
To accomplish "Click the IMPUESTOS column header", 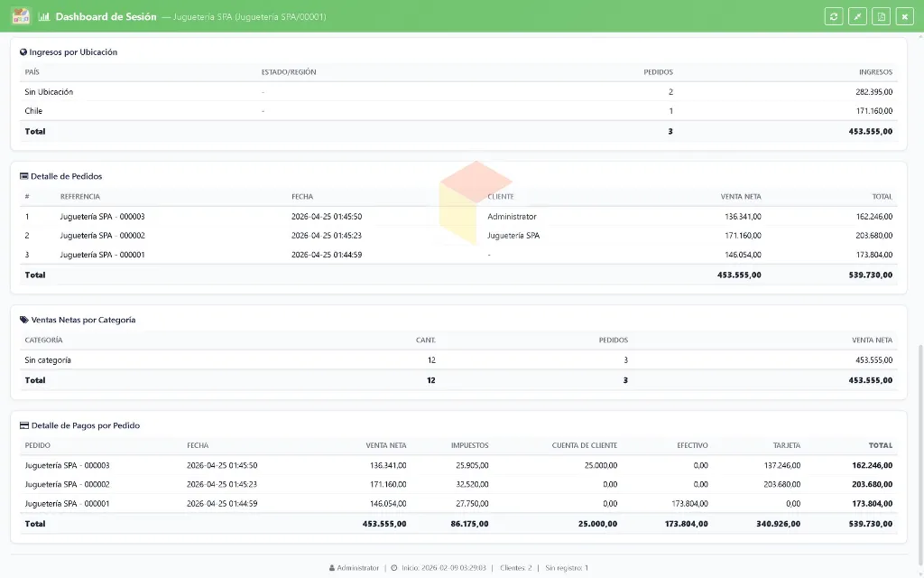I will point(469,445).
